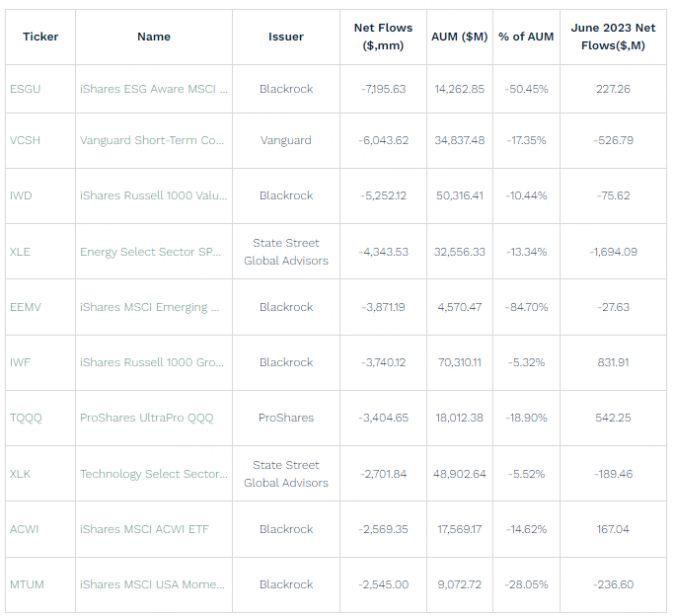Click Vanguard Short-Term fund name link
The height and width of the screenshot is (616, 674).
152,140
